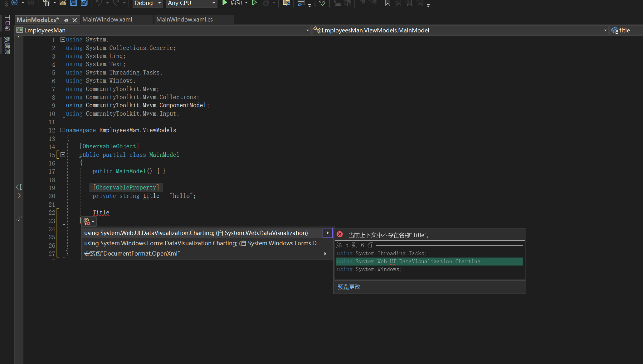Click the 启动 start debugging button
Viewport: 643px width, 364px height.
[x=232, y=3]
